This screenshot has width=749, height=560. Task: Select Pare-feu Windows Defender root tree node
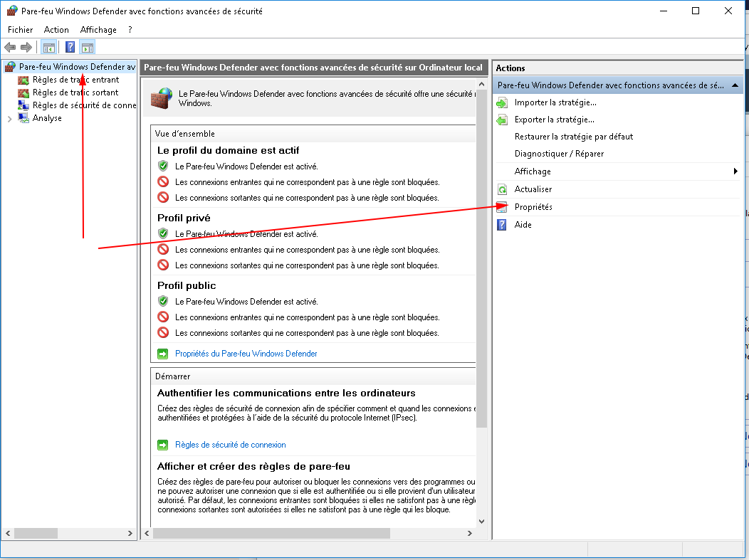coord(78,67)
